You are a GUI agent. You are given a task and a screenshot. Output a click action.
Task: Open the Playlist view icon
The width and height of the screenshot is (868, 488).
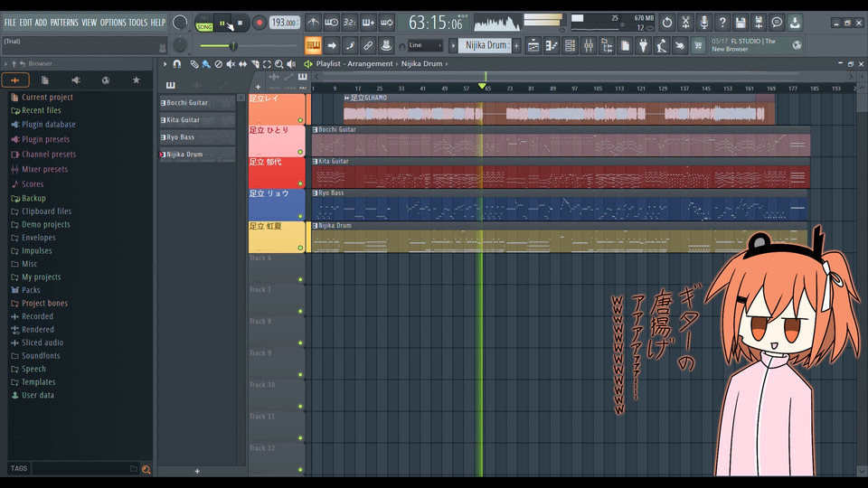click(533, 45)
